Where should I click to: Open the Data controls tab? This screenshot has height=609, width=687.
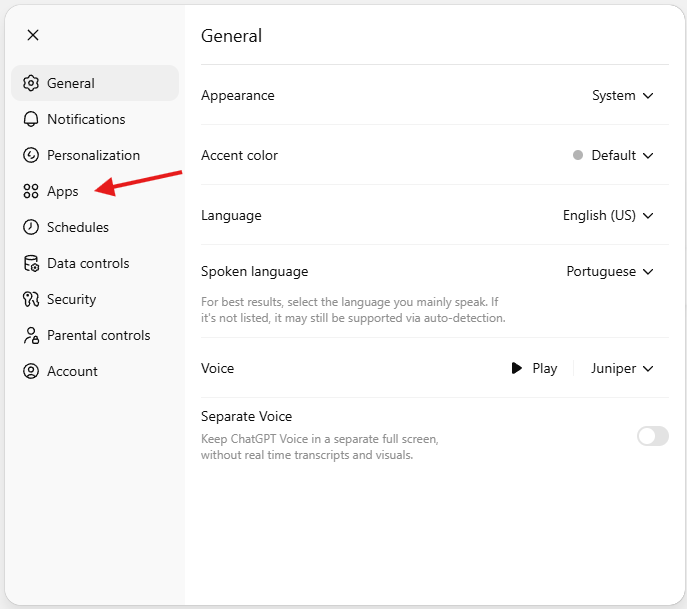pos(95,263)
